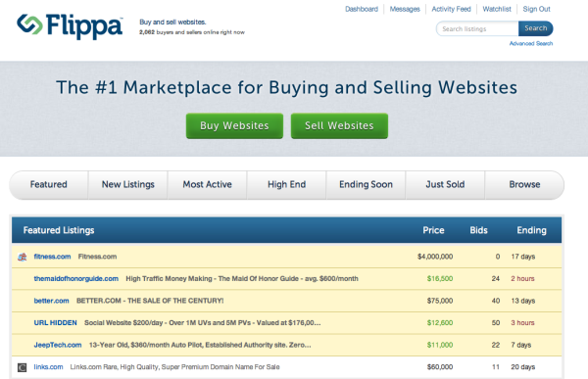Click the $60,000 price

pyautogui.click(x=440, y=367)
